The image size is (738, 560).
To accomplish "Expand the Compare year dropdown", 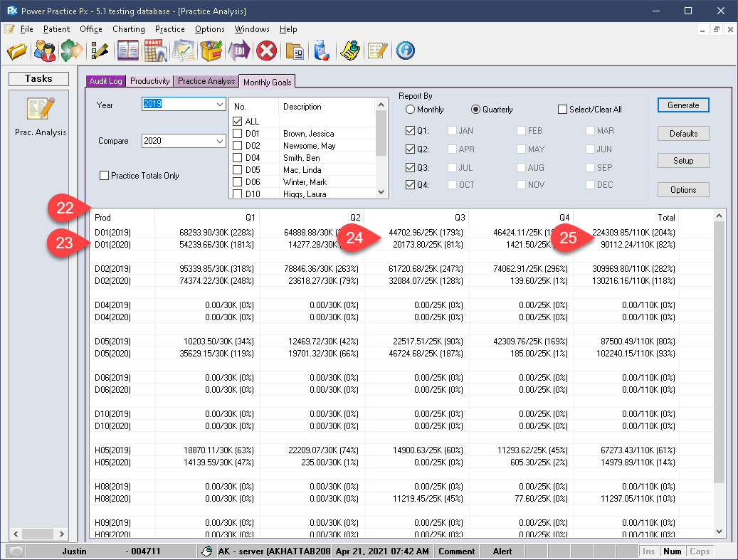I will point(220,141).
